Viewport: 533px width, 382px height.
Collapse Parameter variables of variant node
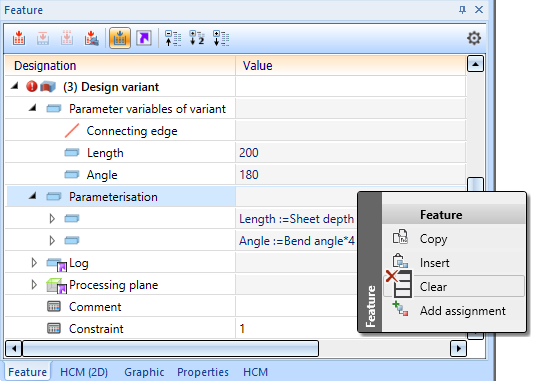33,108
